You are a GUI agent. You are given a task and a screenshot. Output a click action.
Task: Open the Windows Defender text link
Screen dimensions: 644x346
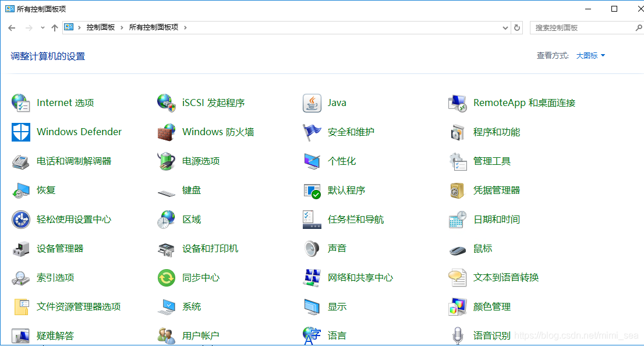coord(79,132)
